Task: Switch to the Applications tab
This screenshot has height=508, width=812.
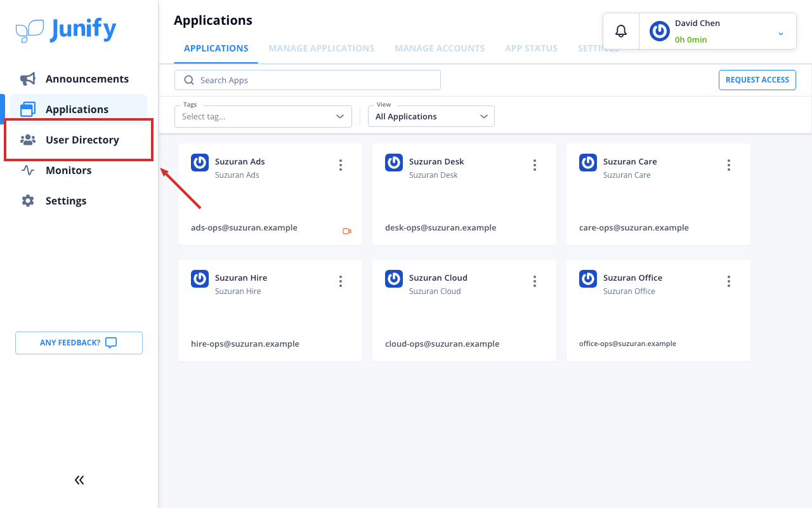Action: [x=216, y=48]
